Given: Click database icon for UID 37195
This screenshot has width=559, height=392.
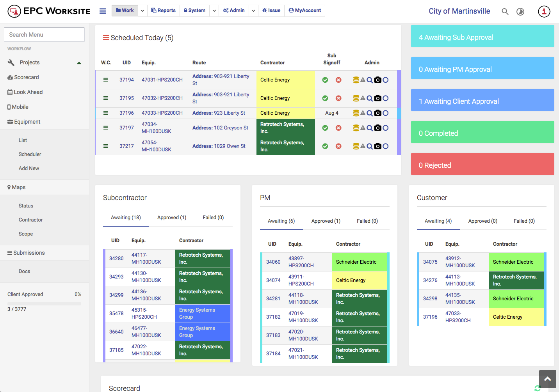Looking at the screenshot, I should 356,98.
